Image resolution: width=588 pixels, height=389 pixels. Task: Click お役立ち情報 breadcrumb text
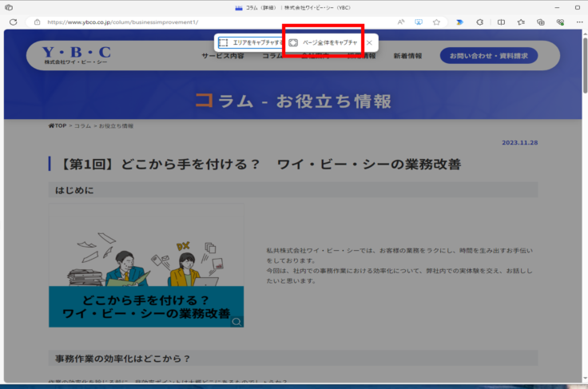pyautogui.click(x=116, y=126)
